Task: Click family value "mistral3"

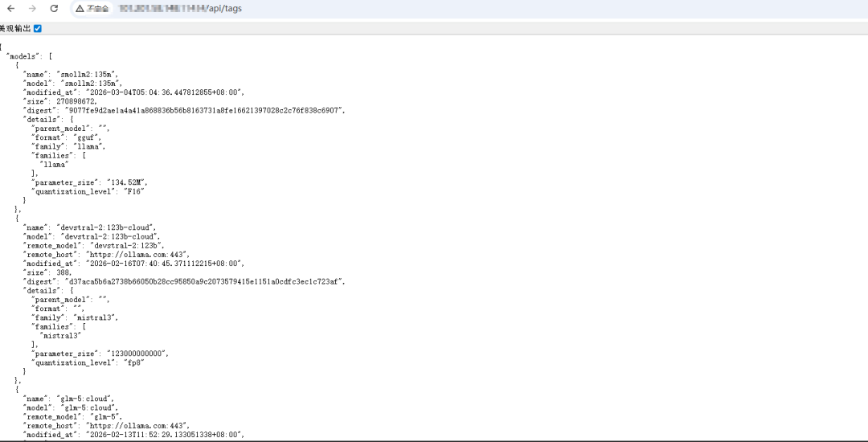Action: [96, 317]
